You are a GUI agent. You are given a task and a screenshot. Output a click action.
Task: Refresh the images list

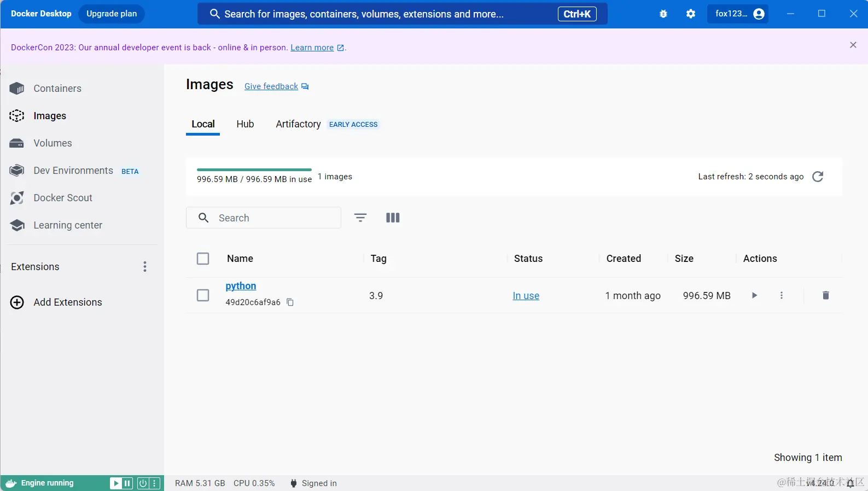click(x=818, y=177)
